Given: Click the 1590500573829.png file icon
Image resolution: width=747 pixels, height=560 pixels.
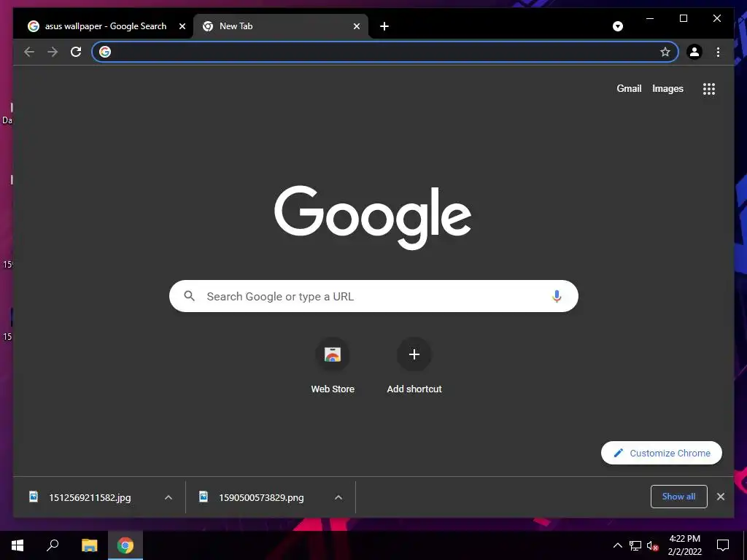Looking at the screenshot, I should 204,497.
